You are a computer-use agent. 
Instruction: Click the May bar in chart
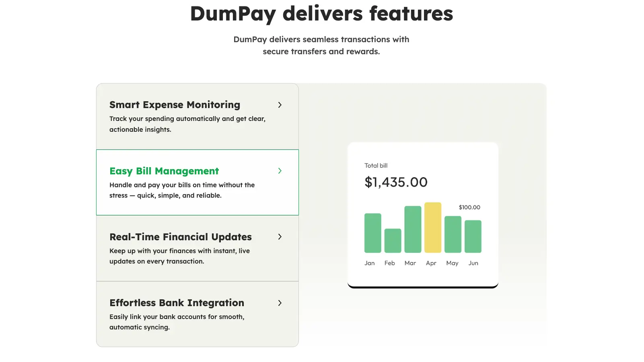(x=453, y=234)
